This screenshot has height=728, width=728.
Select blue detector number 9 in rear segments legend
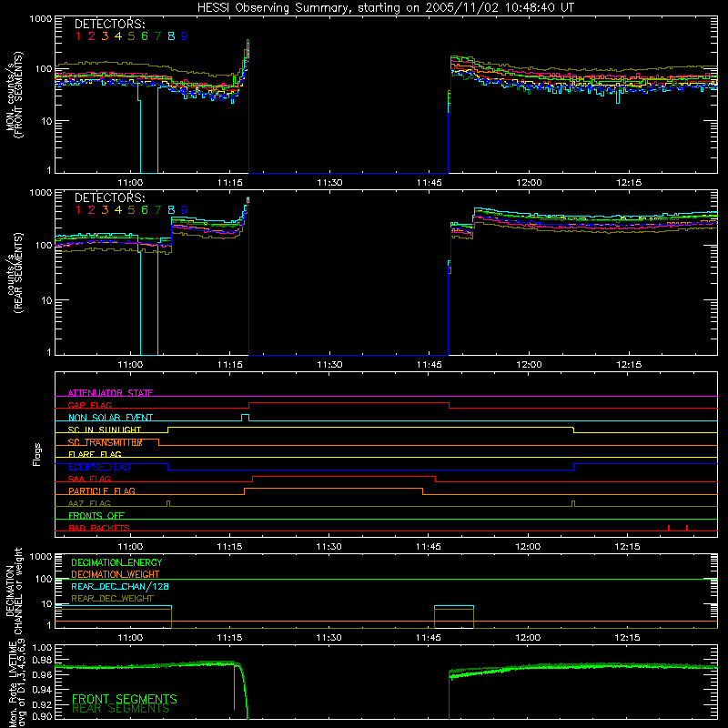coord(185,210)
